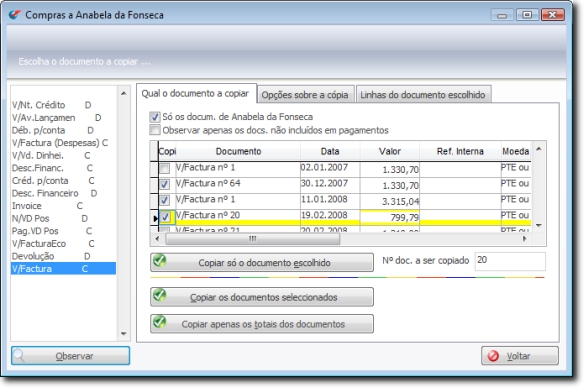Enable Observar apenas os docs. não incluídos em pagamentos
Image resolution: width=584 pixels, height=390 pixels.
pyautogui.click(x=155, y=130)
